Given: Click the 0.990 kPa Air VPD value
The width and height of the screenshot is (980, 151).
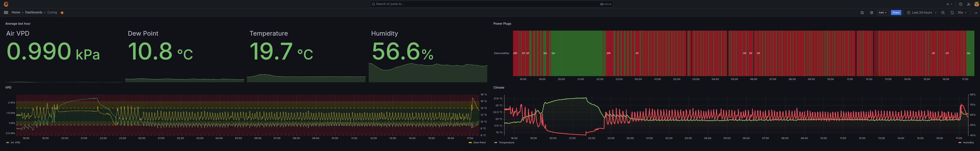Looking at the screenshot, I should click(53, 52).
